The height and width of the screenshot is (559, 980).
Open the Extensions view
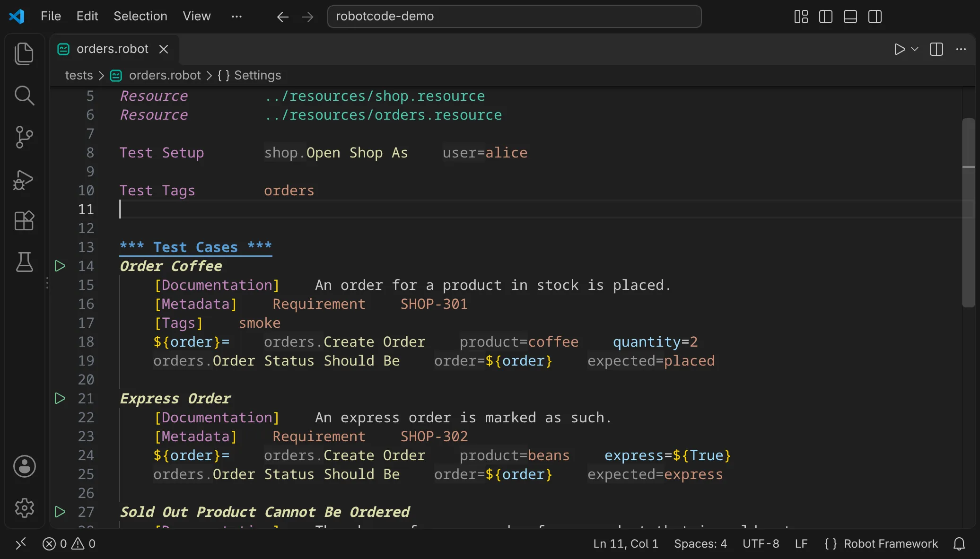[x=24, y=221]
